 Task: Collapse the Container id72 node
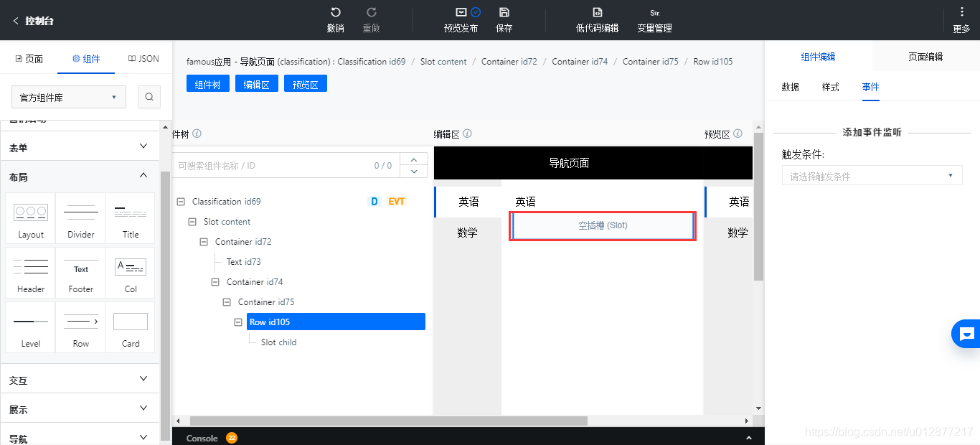coord(204,242)
